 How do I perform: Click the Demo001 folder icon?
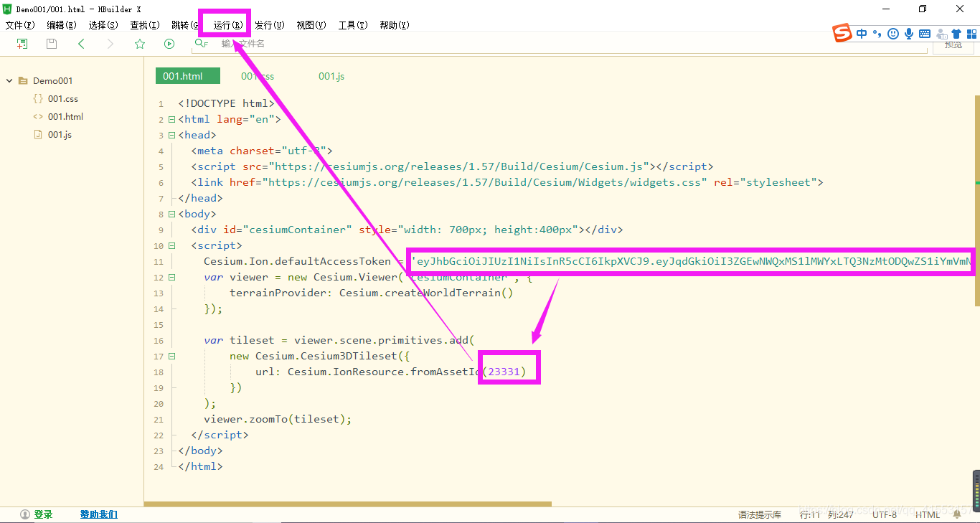click(23, 81)
